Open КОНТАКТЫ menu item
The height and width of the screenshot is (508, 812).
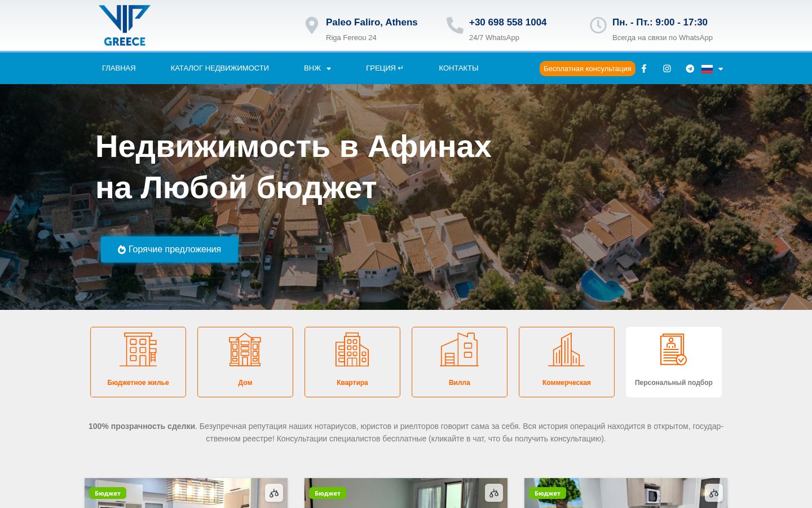coord(458,68)
